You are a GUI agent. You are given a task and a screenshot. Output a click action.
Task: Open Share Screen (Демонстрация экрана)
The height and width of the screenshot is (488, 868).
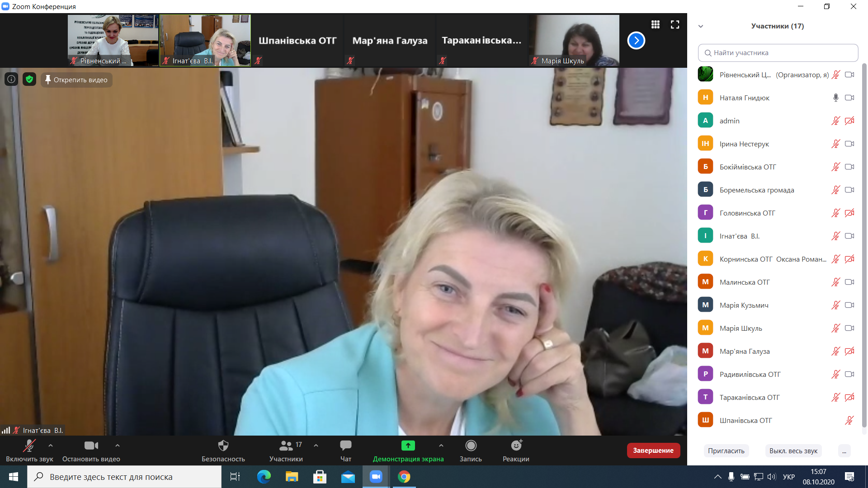pos(408,446)
